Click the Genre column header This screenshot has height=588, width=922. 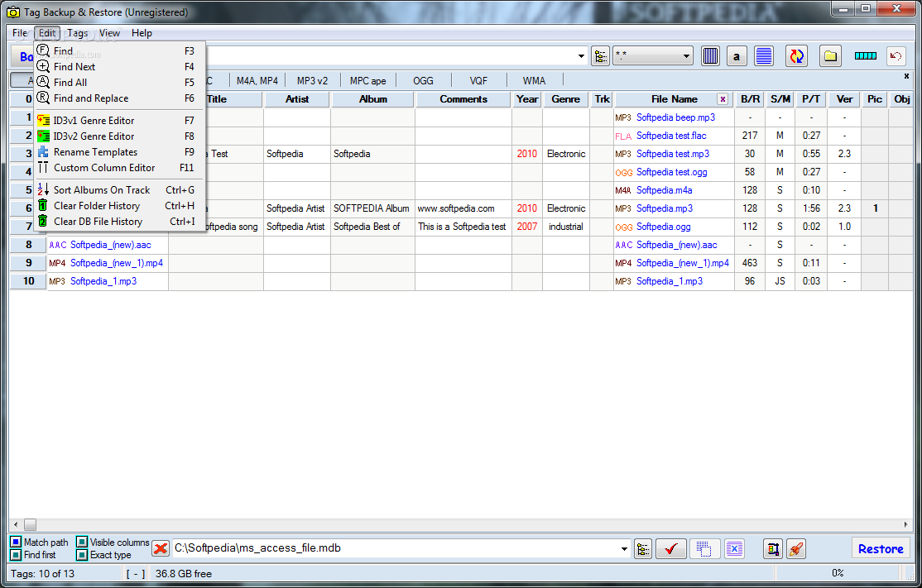pyautogui.click(x=565, y=99)
